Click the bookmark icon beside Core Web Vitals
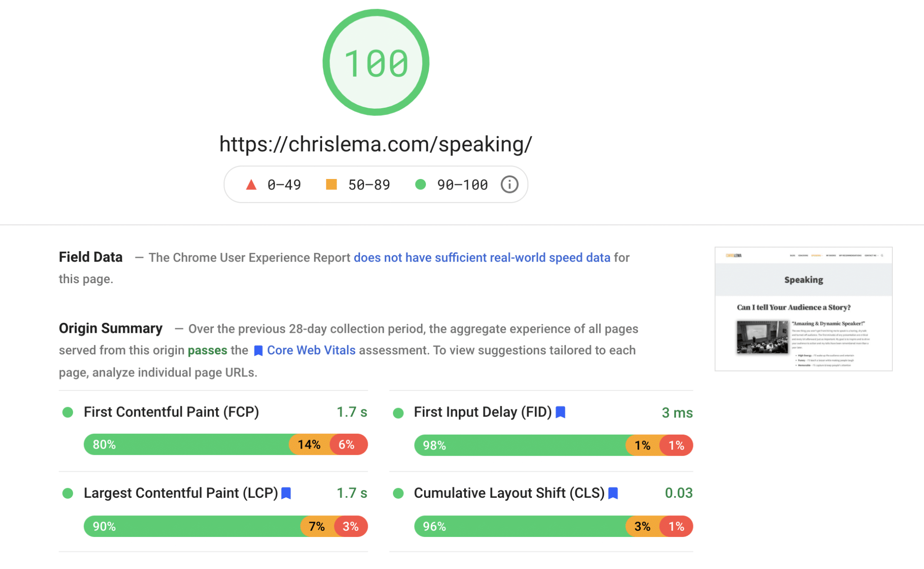Screen dimensions: 924x569 coord(258,350)
